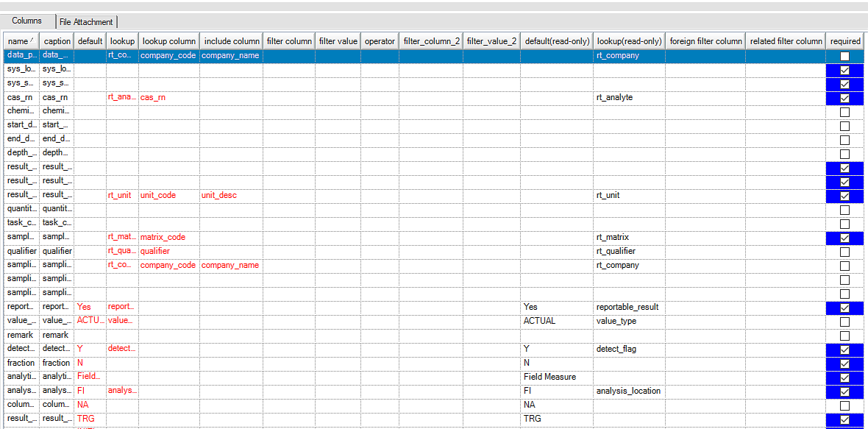Switch to the File Attachment tab

(86, 22)
